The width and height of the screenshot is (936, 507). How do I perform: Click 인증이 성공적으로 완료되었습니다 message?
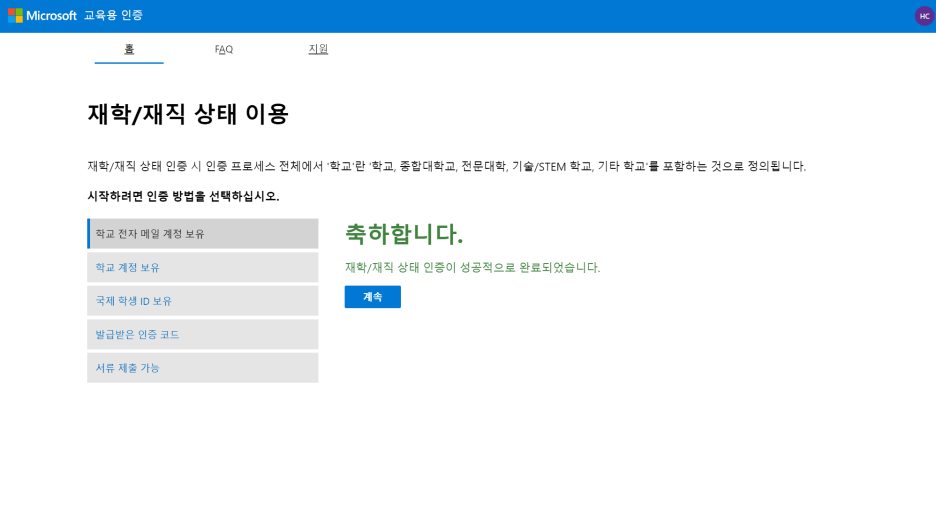473,267
